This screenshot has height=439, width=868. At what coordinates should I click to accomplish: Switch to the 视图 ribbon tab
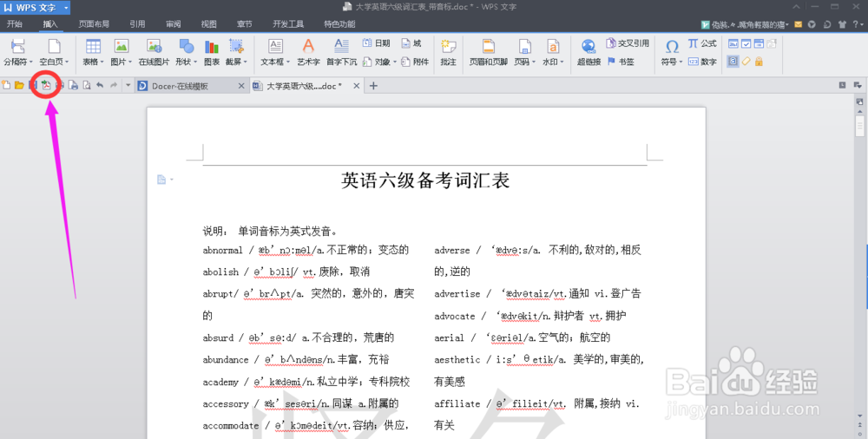click(208, 23)
